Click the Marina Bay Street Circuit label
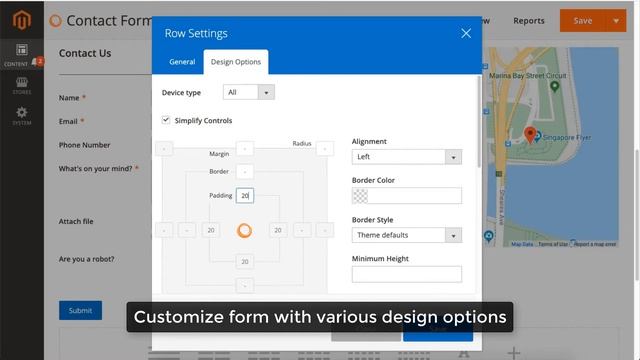The image size is (640, 360). [x=527, y=76]
